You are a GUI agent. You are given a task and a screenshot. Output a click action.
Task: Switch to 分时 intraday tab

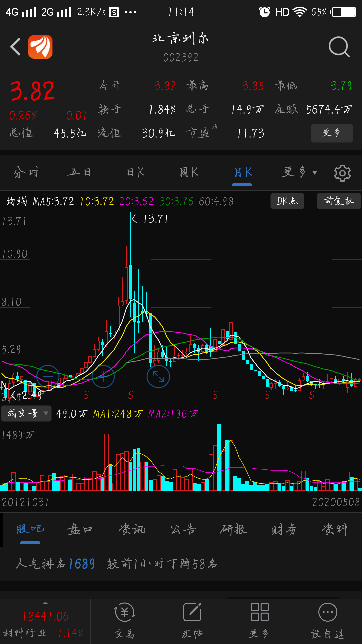pos(26,172)
